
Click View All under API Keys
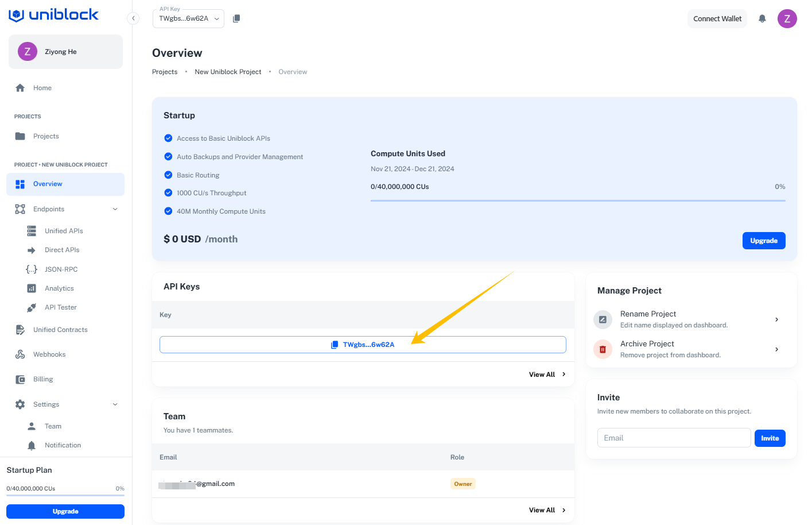tap(542, 375)
